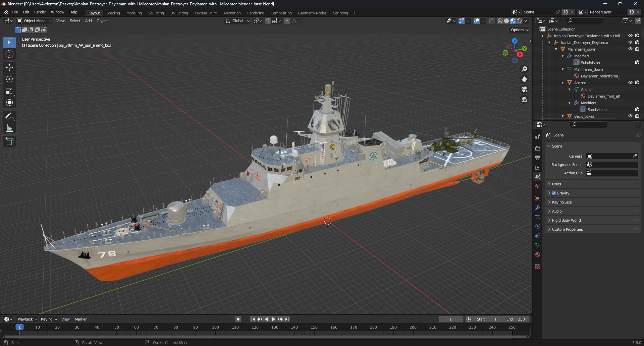
Task: Open the World properties tab
Action: click(538, 186)
